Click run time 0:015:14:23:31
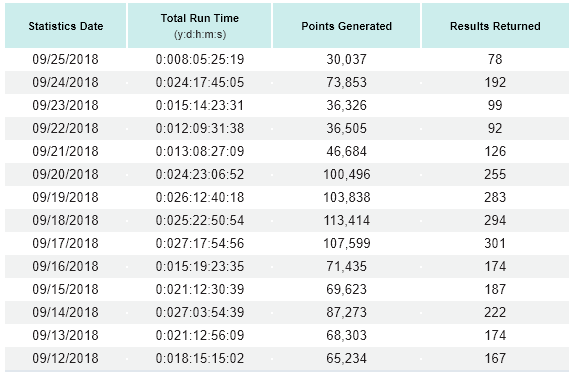The height and width of the screenshot is (373, 572). (x=200, y=105)
